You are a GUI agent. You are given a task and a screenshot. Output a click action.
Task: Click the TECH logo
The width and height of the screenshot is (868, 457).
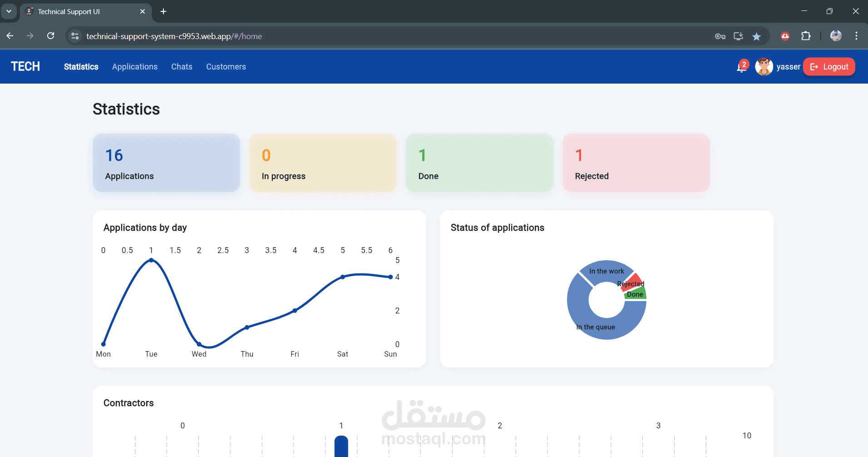pyautogui.click(x=25, y=67)
